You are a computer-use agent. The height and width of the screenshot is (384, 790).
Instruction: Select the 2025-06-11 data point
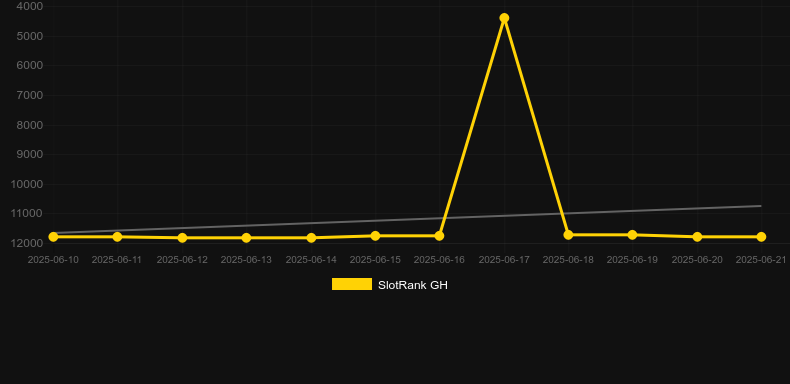pyautogui.click(x=117, y=237)
